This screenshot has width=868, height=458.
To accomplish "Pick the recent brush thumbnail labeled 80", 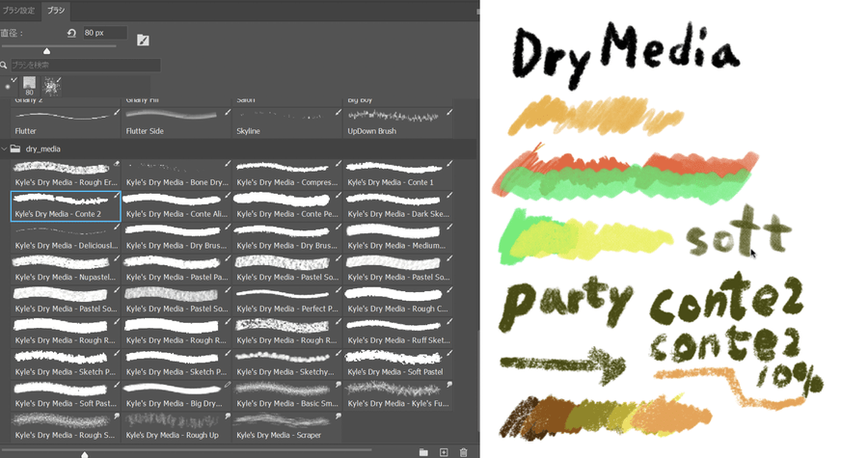I will (x=29, y=86).
